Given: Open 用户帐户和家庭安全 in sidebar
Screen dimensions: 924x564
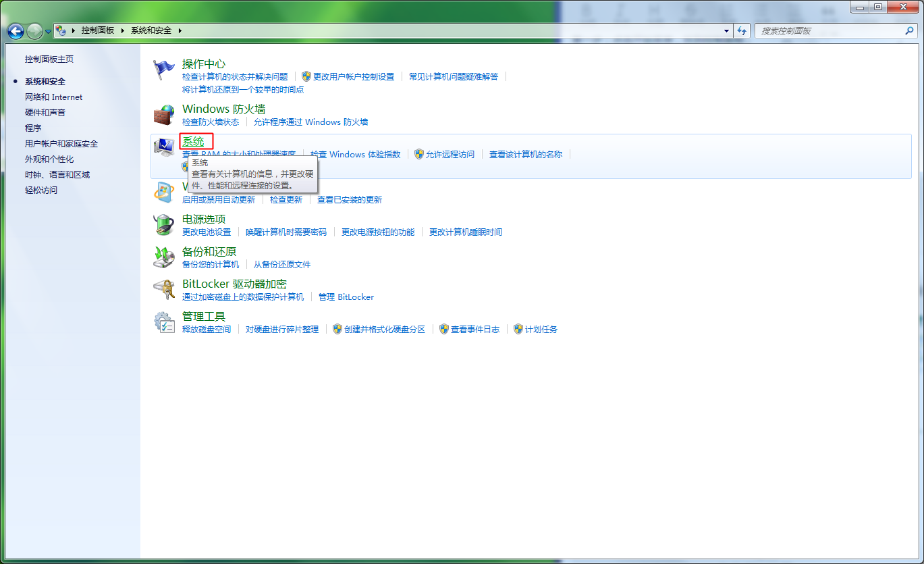Looking at the screenshot, I should tap(61, 144).
